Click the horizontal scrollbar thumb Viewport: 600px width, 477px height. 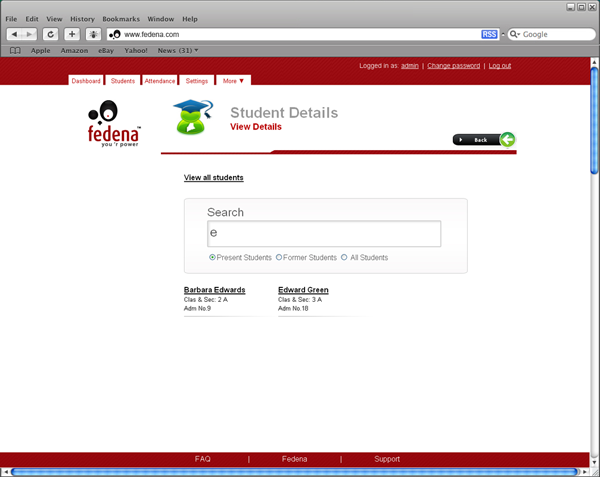click(x=295, y=472)
